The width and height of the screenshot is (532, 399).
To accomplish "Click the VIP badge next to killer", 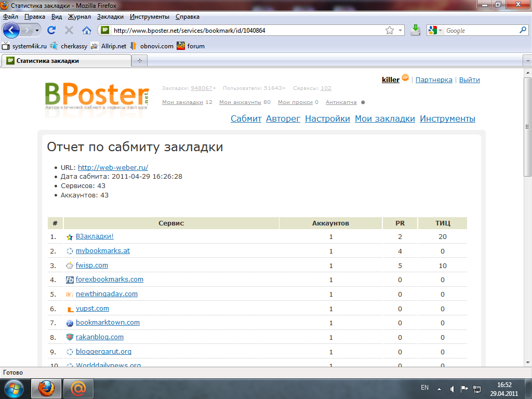I will (405, 78).
